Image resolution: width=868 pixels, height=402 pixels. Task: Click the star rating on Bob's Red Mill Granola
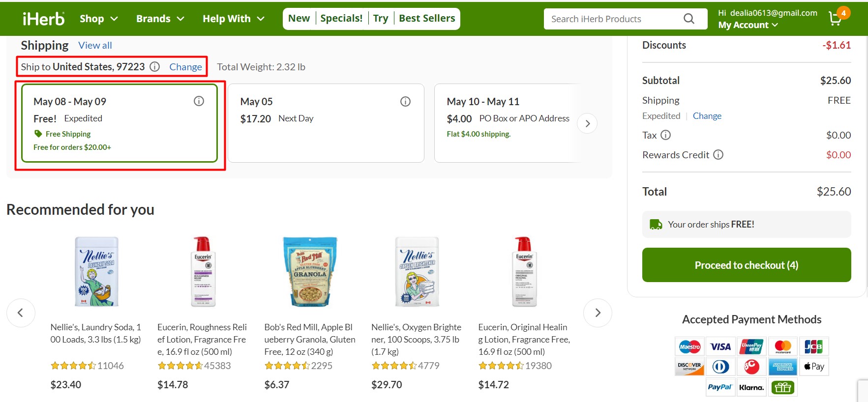pyautogui.click(x=288, y=366)
